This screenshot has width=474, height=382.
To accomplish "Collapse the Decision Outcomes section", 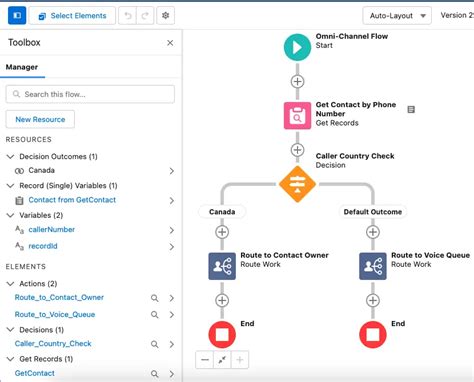I will click(x=10, y=156).
